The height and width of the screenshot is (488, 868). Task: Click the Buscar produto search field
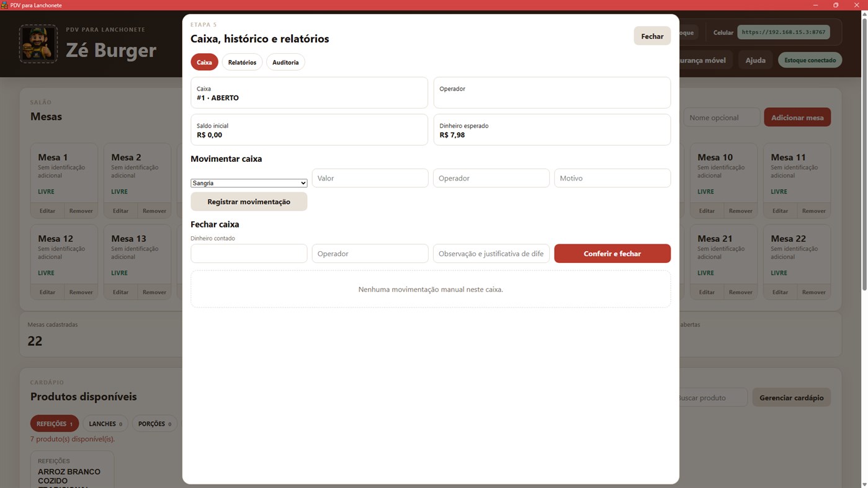tap(712, 397)
